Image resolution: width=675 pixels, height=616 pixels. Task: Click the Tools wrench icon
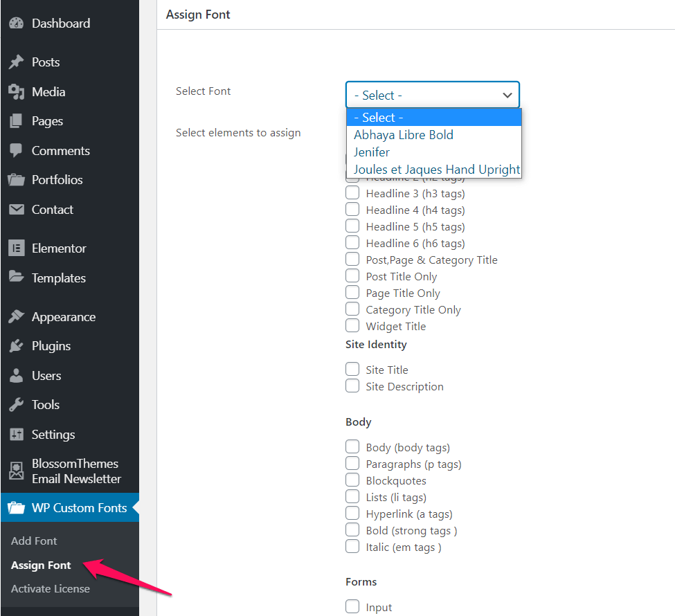point(16,405)
